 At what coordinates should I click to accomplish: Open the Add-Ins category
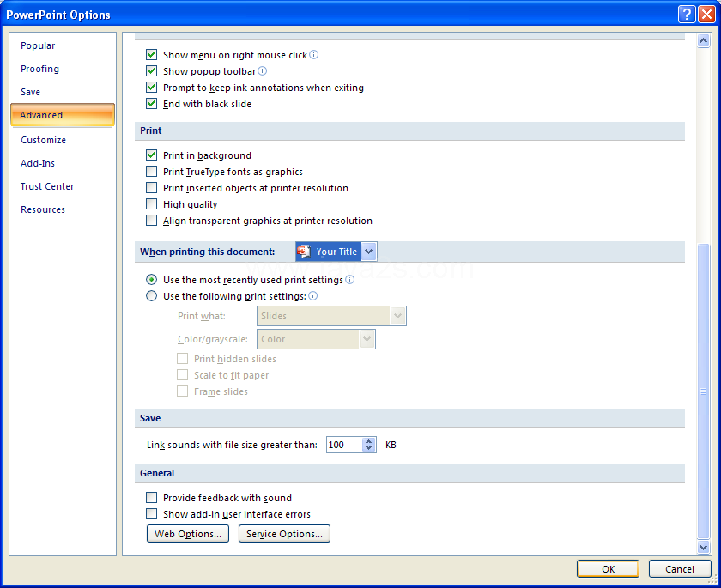(x=63, y=163)
